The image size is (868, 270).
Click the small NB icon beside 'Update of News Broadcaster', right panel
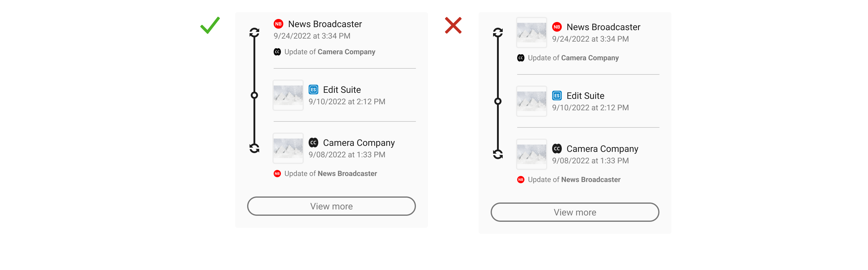[x=521, y=180]
